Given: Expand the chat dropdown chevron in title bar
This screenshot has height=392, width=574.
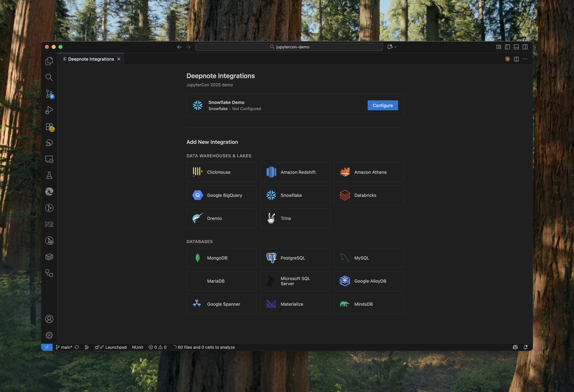Looking at the screenshot, I should (x=396, y=47).
